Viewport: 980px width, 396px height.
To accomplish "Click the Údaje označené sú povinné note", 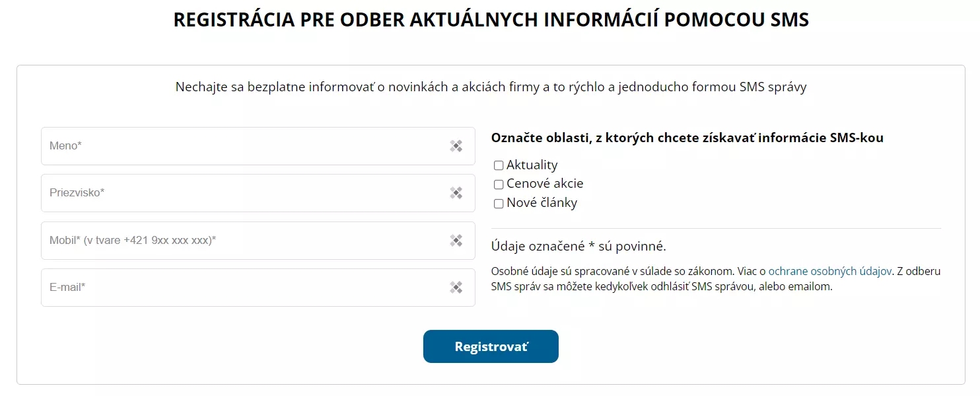I will point(578,247).
